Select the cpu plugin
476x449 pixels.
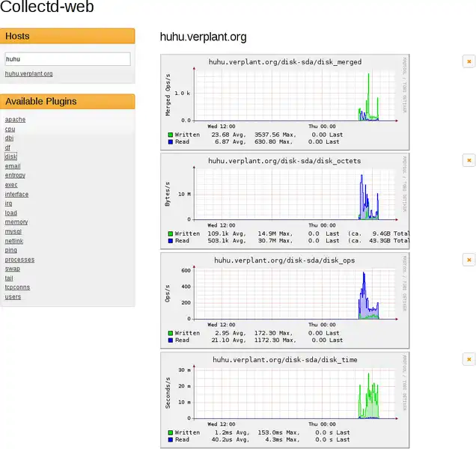[10, 129]
